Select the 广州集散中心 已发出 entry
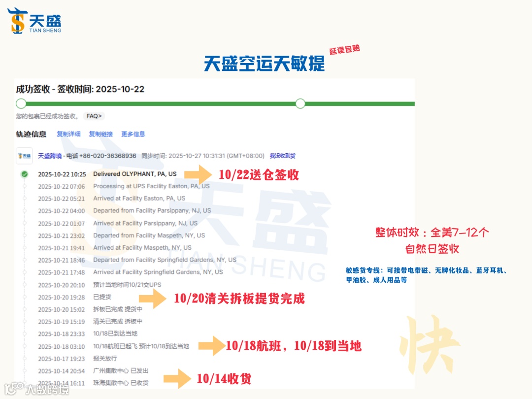This screenshot has height=399, width=532. point(121,370)
